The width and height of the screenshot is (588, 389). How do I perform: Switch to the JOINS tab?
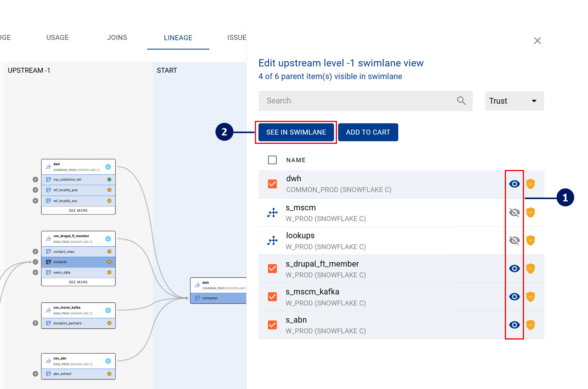[117, 38]
